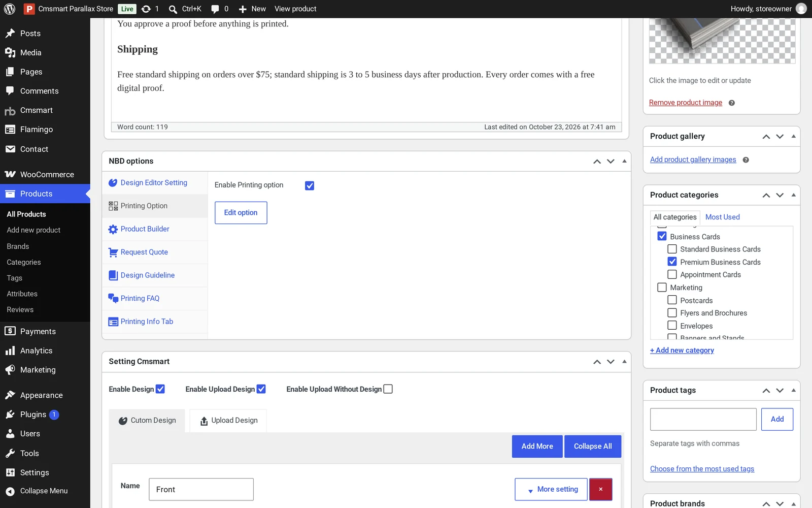
Task: Click the Tools wrench icon
Action: [x=10, y=453]
